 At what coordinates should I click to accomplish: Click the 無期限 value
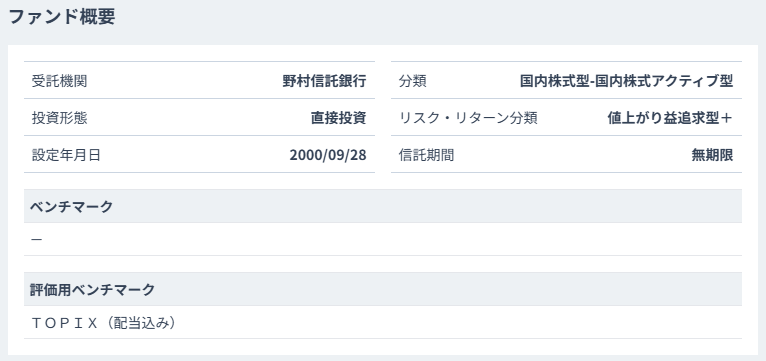(712, 155)
